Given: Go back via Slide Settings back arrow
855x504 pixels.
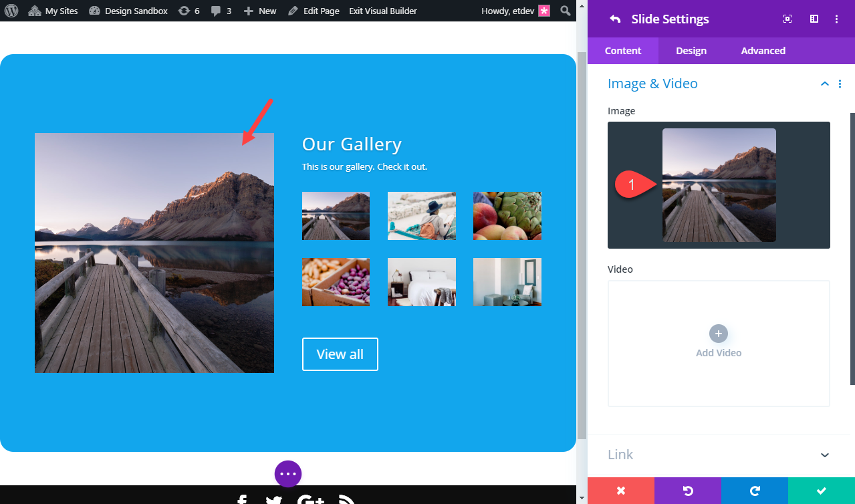Looking at the screenshot, I should 614,19.
